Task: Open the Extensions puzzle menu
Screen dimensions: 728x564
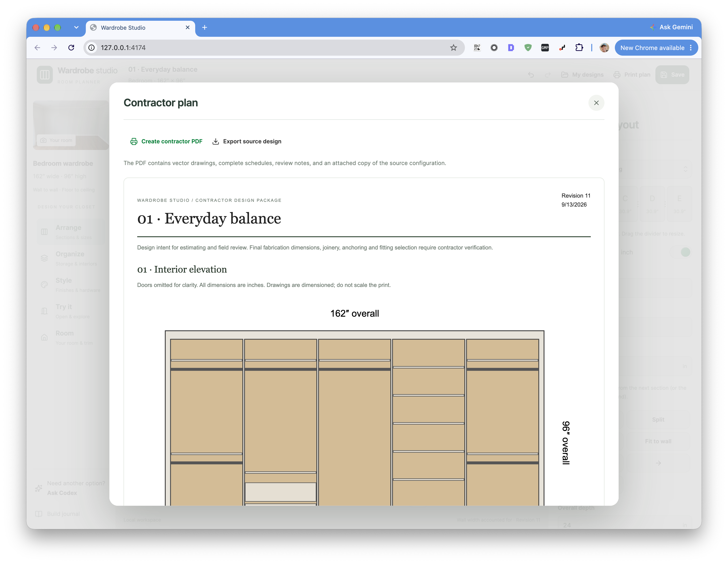Action: [579, 48]
